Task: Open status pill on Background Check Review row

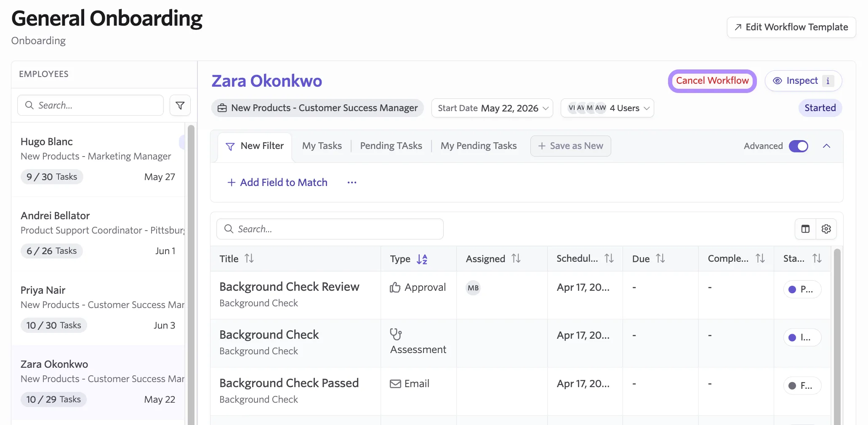Action: pyautogui.click(x=802, y=290)
